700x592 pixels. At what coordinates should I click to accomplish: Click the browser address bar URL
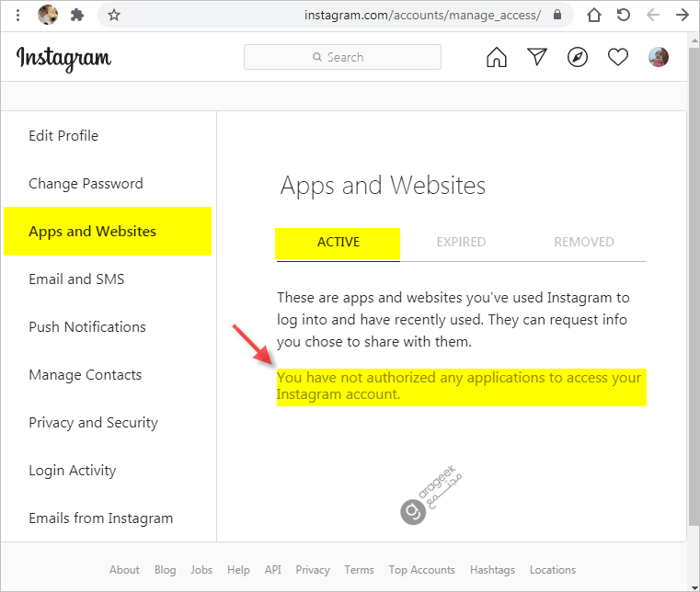422,16
